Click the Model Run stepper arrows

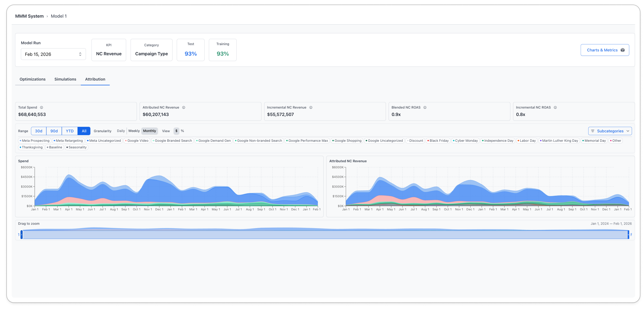pos(80,54)
